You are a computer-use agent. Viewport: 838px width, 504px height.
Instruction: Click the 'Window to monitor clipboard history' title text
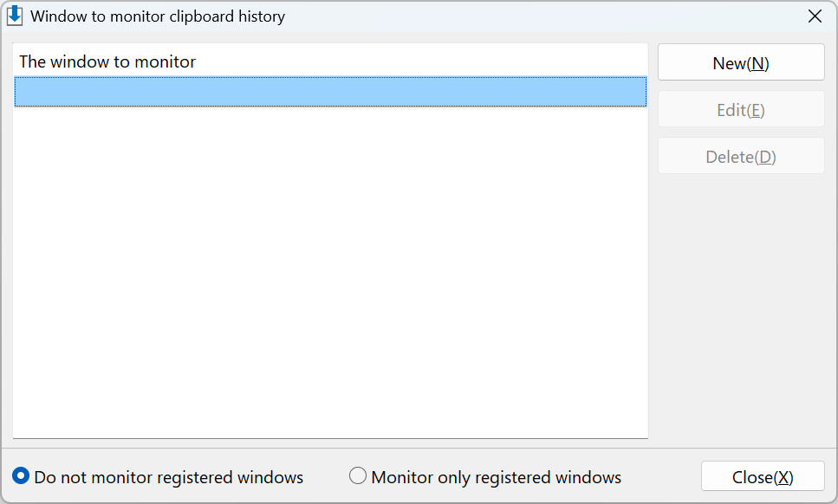pos(158,16)
